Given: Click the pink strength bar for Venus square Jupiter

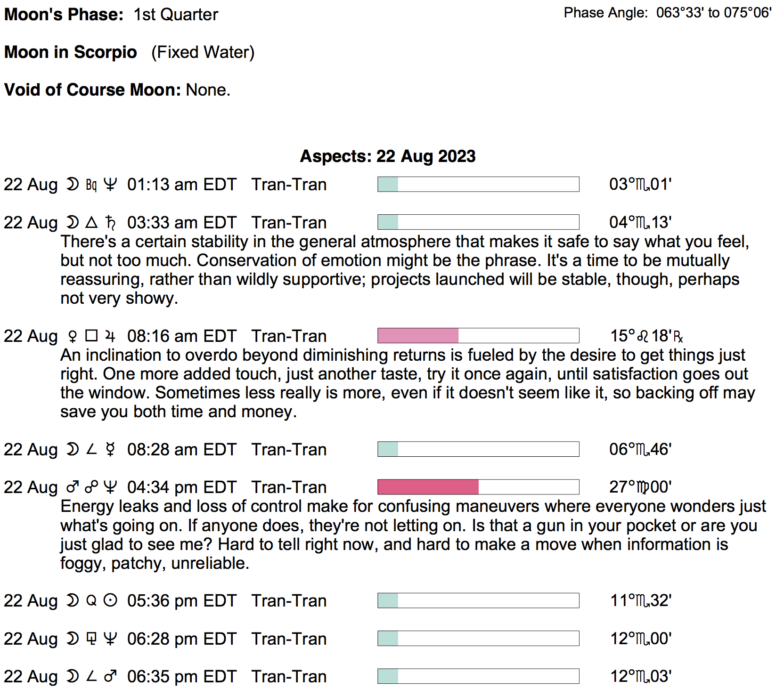Looking at the screenshot, I should coord(418,336).
